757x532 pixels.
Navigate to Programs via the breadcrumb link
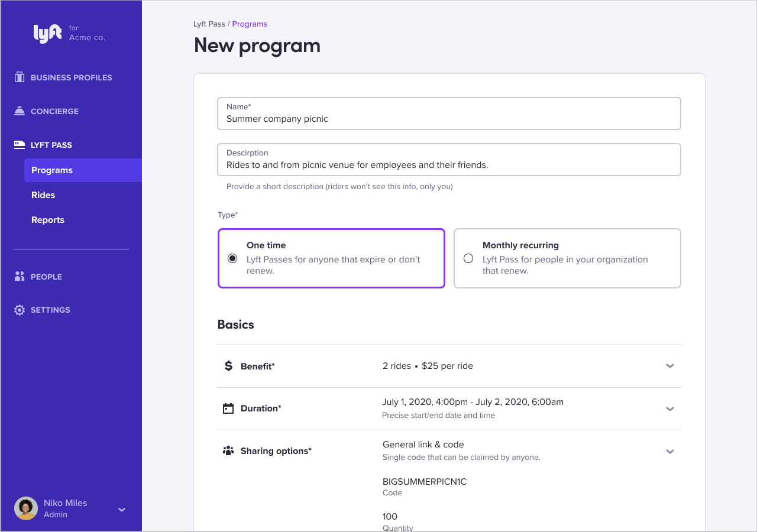[x=250, y=24]
